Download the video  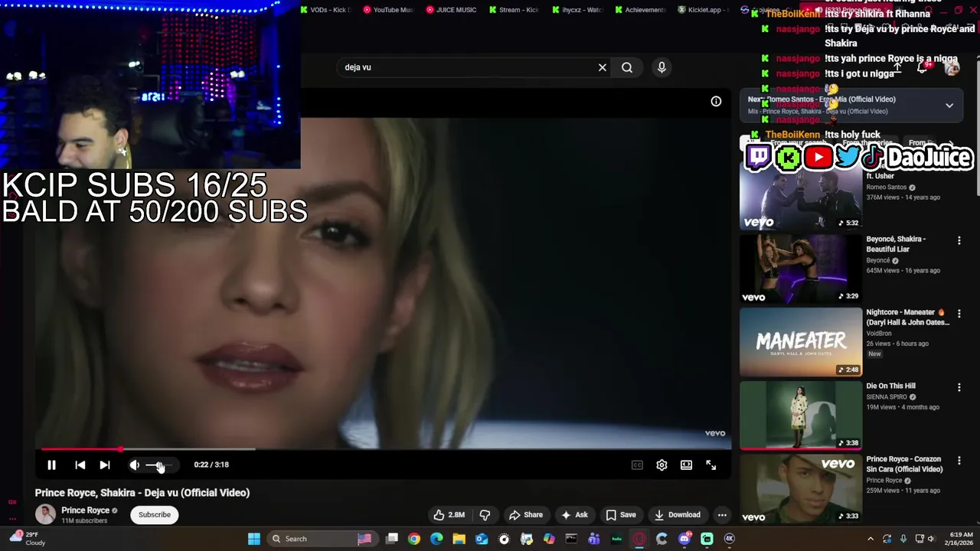point(677,515)
